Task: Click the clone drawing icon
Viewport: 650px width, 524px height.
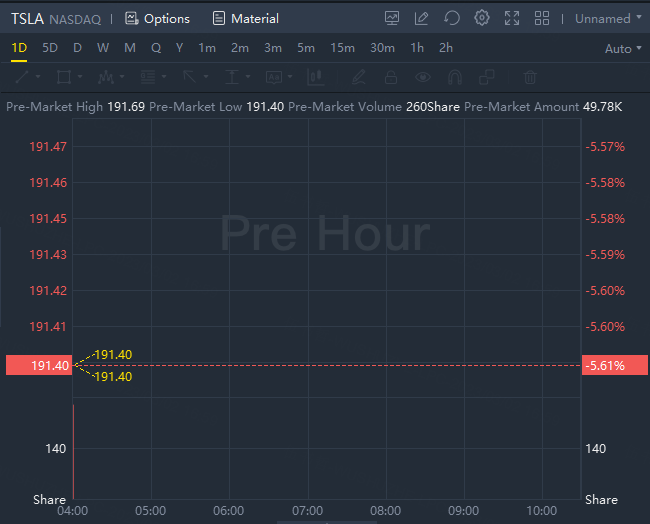Action: tap(487, 77)
